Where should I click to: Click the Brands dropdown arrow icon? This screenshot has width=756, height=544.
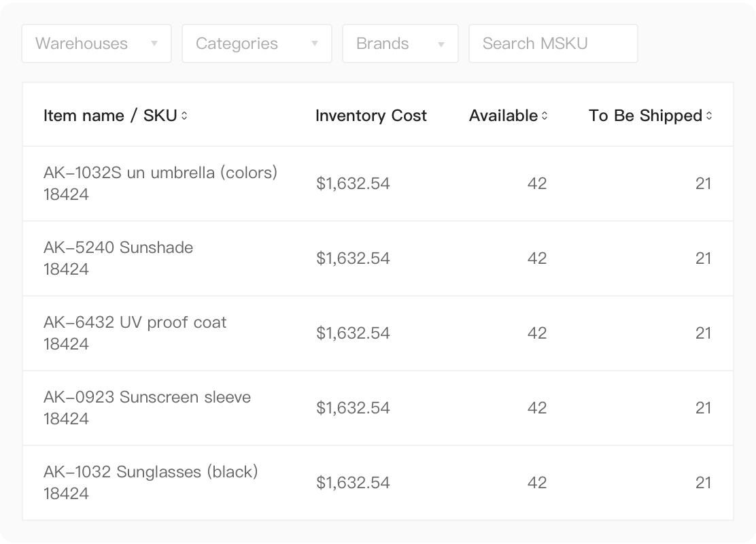click(441, 44)
